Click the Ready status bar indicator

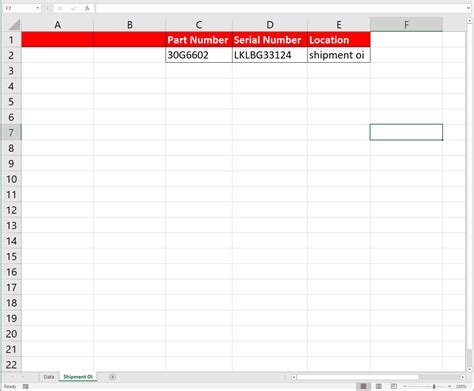pos(10,387)
